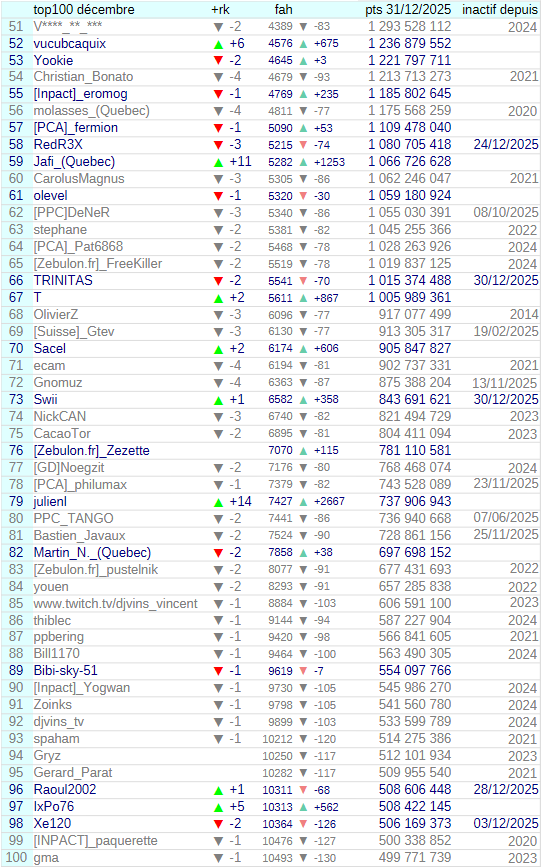Image resolution: width=542 pixels, height=868 pixels.
Task: Click the fah up arrow beside +53 for [PCA]_fermion
Action: (x=303, y=128)
